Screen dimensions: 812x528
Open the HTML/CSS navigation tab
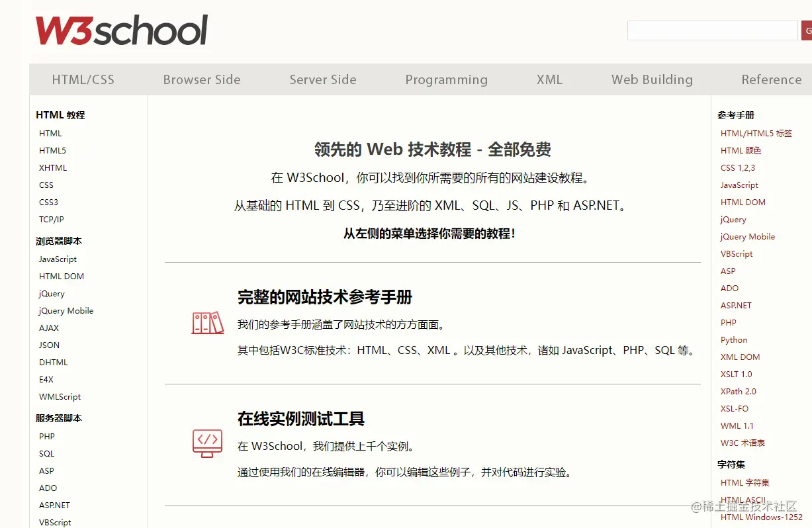[83, 79]
